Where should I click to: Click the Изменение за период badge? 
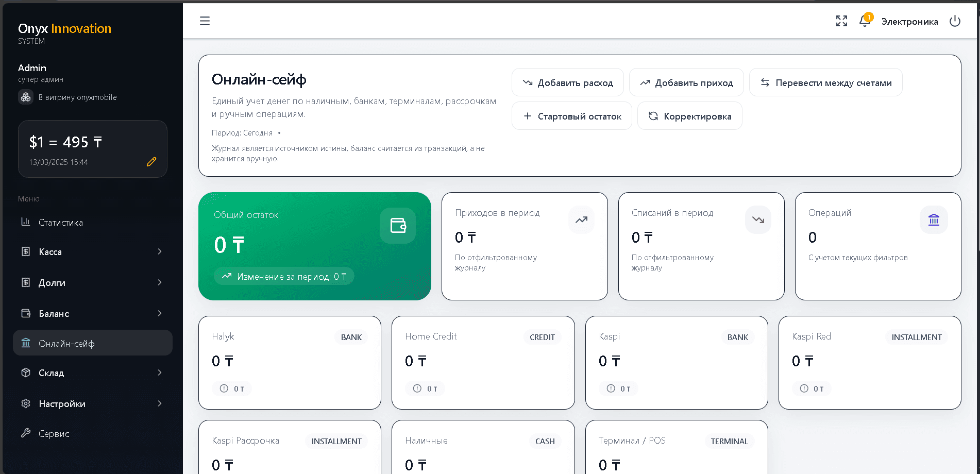click(x=284, y=276)
